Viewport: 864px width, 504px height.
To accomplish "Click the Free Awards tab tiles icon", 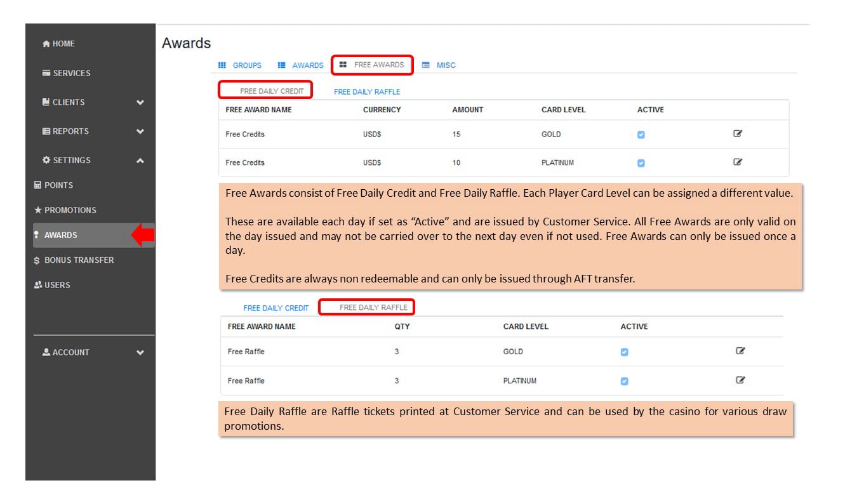I will pyautogui.click(x=343, y=65).
